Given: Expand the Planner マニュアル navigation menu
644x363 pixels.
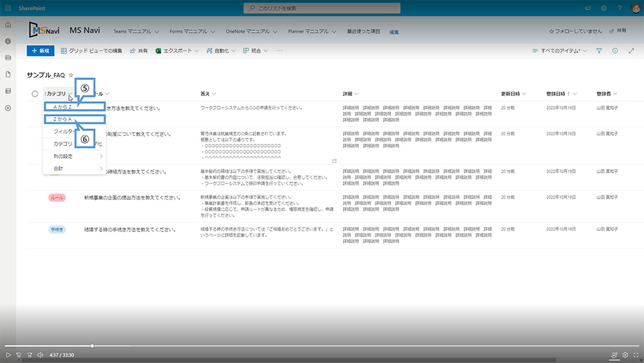Looking at the screenshot, I should click(x=312, y=31).
